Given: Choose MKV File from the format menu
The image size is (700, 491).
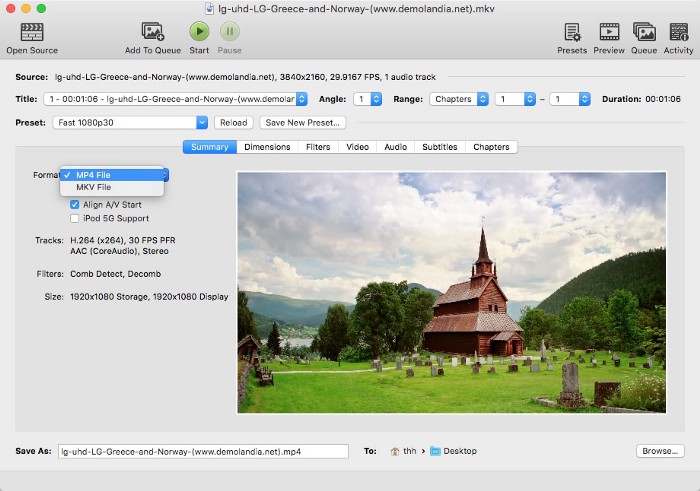Looking at the screenshot, I should click(94, 187).
